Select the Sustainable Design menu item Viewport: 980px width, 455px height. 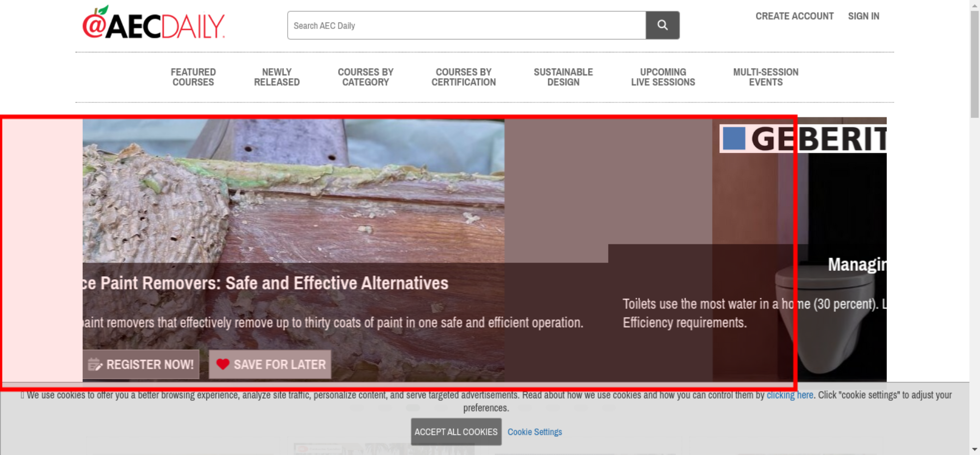(x=563, y=77)
